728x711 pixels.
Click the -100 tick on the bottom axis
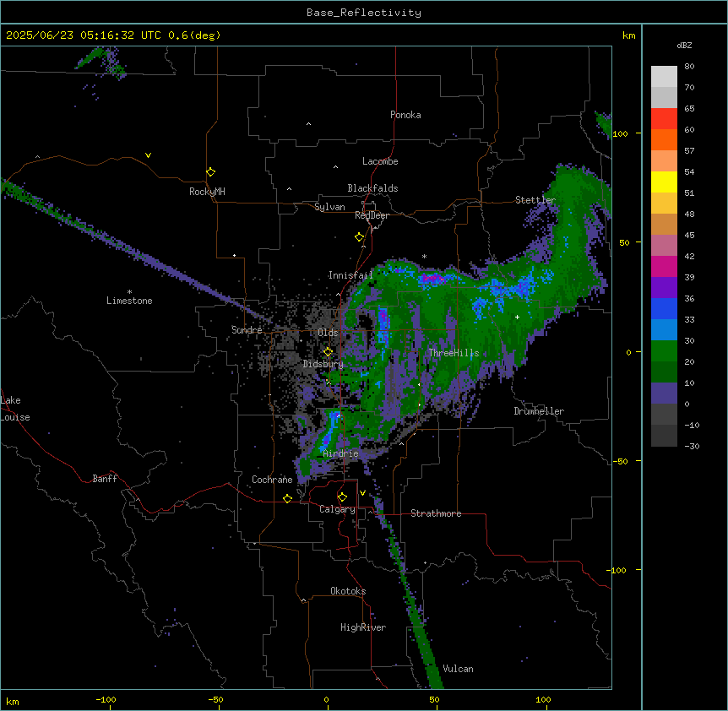[106, 699]
